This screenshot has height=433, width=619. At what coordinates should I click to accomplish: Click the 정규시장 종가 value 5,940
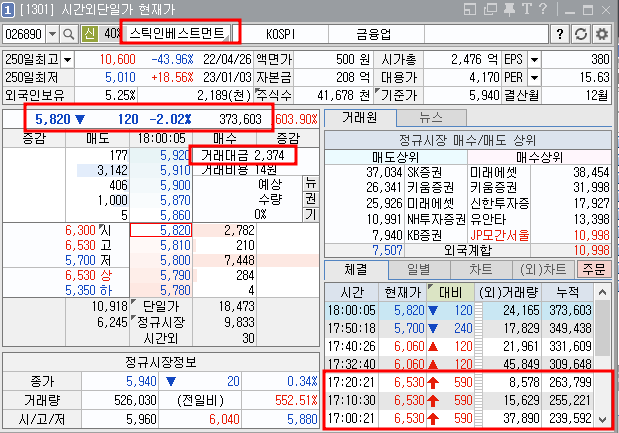click(x=141, y=381)
